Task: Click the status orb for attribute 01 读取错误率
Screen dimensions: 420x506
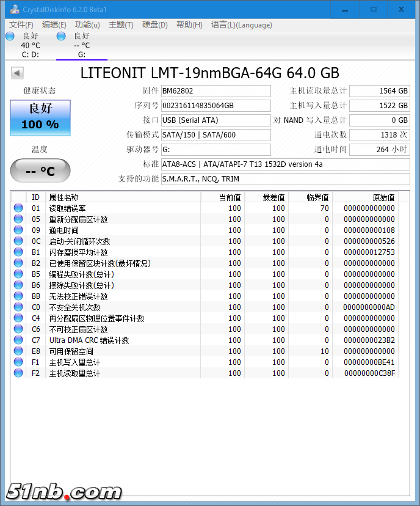Action: (18, 208)
